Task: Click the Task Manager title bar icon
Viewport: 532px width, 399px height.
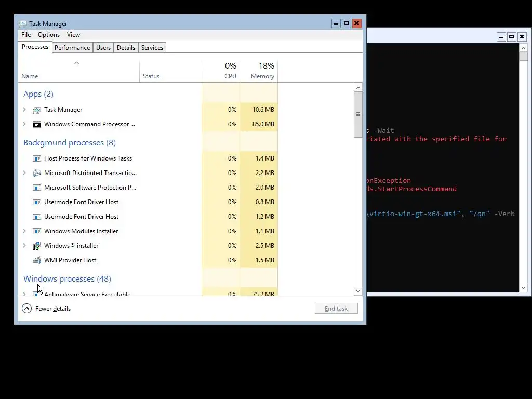Action: click(23, 24)
